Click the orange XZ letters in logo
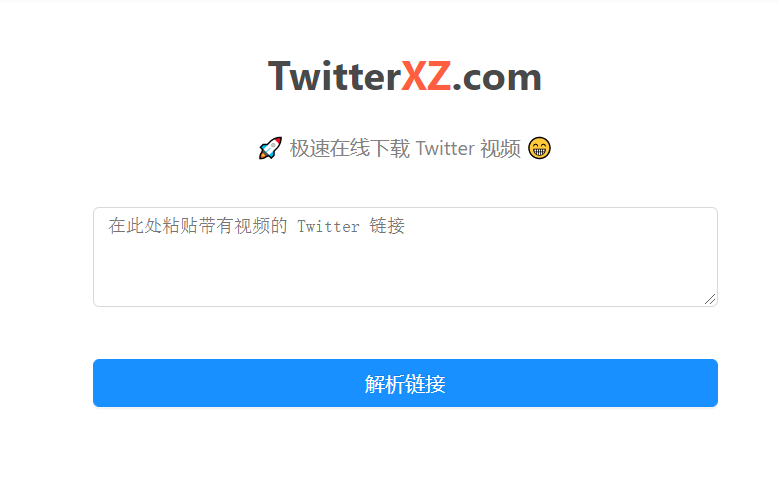 click(426, 76)
